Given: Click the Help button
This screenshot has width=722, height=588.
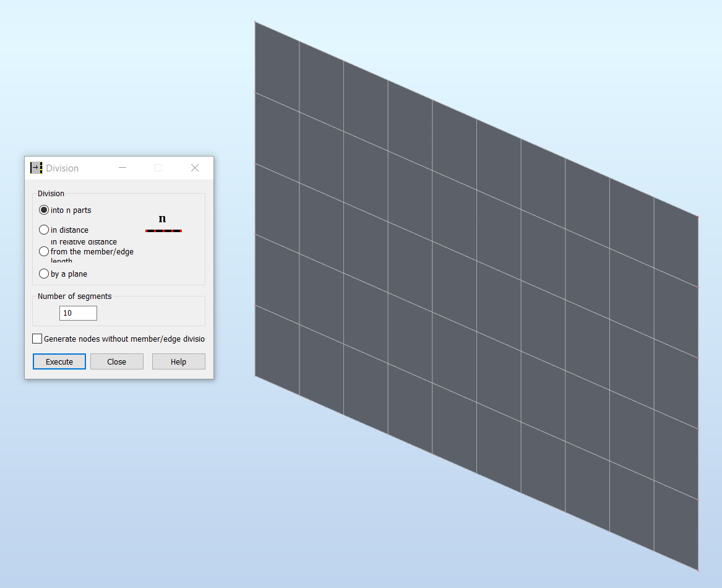Looking at the screenshot, I should pyautogui.click(x=178, y=361).
